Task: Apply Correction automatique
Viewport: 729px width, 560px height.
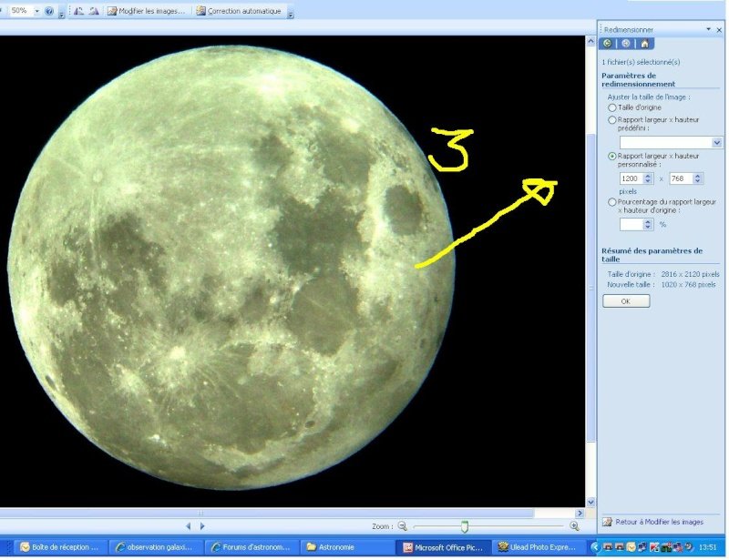Action: pyautogui.click(x=239, y=11)
